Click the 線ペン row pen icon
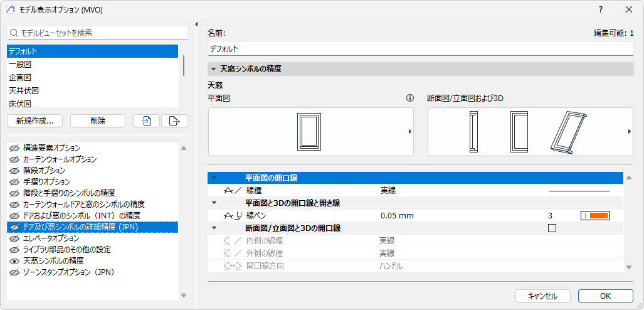 click(x=233, y=215)
